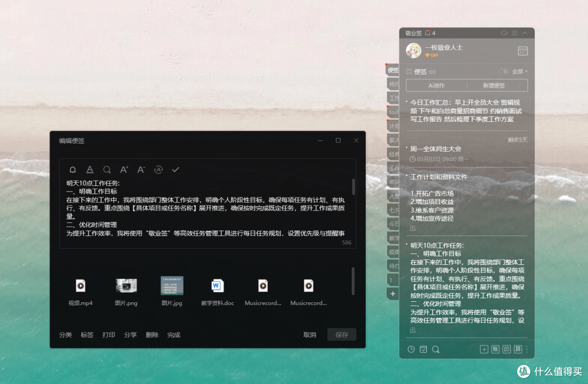
Task: Click the circled A icon in editor toolbar
Action: 158,170
